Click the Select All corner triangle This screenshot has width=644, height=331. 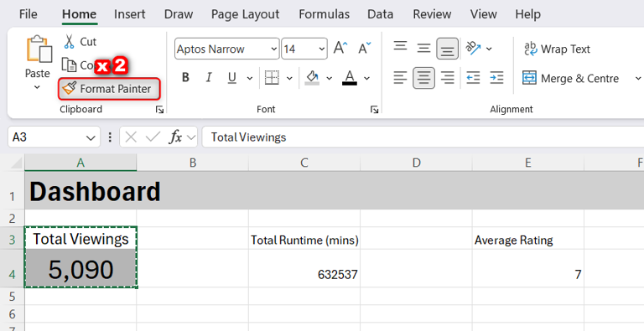coord(16,163)
